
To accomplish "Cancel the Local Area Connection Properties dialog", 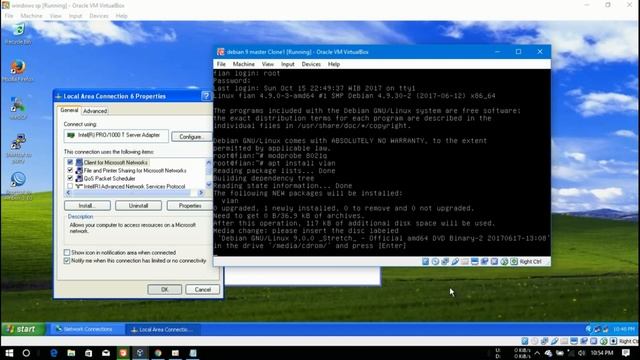I will point(202,289).
